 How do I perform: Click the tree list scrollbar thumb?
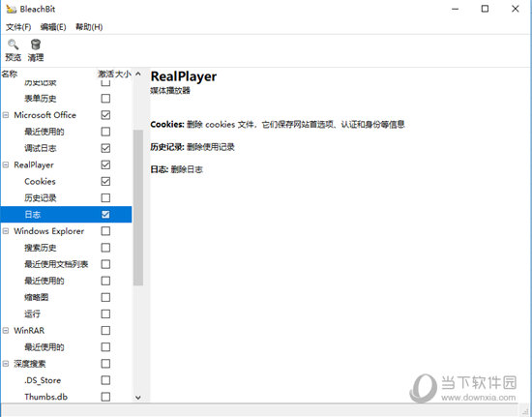(138, 208)
